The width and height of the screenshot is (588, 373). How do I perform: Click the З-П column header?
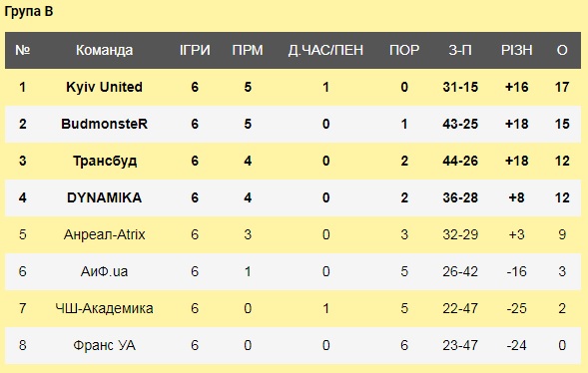(x=460, y=50)
